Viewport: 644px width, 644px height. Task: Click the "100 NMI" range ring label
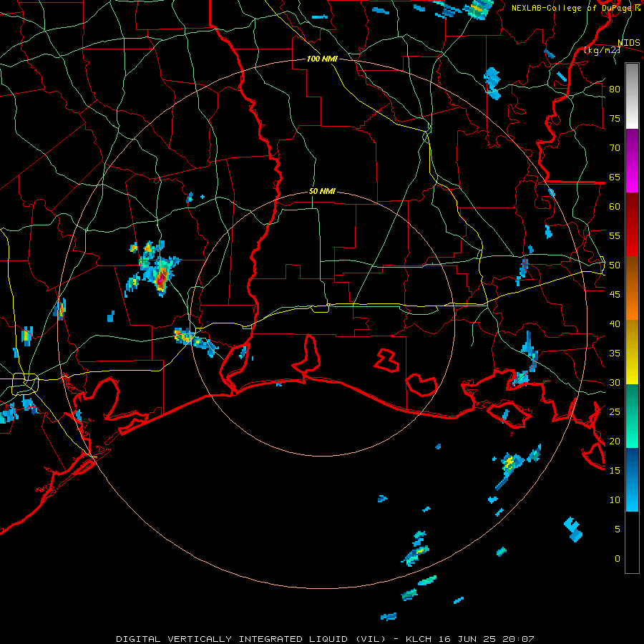322,59
